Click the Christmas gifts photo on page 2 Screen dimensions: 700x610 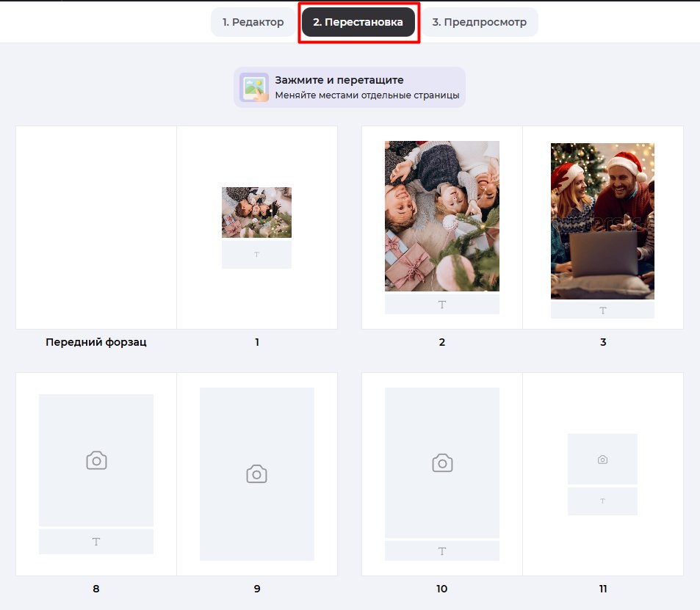[441, 215]
